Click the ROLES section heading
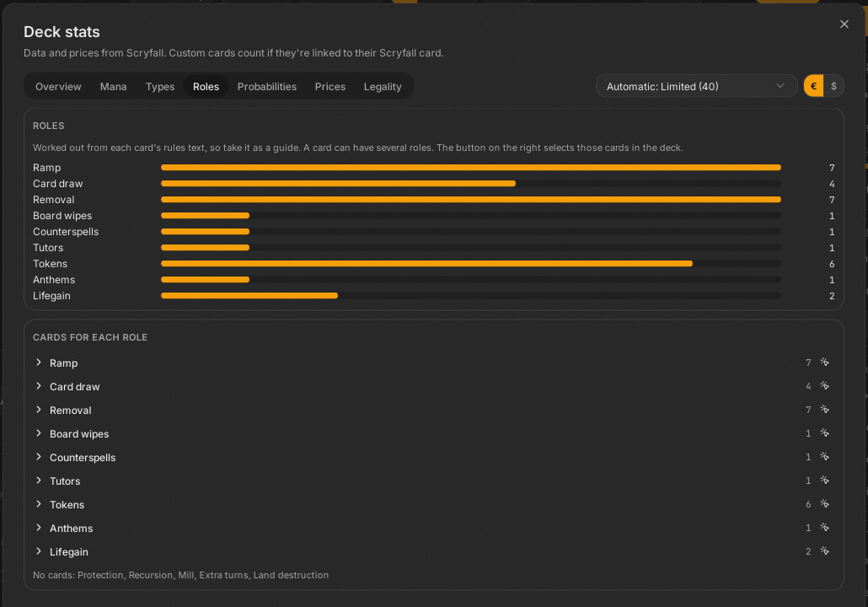This screenshot has width=868, height=607. tap(48, 126)
